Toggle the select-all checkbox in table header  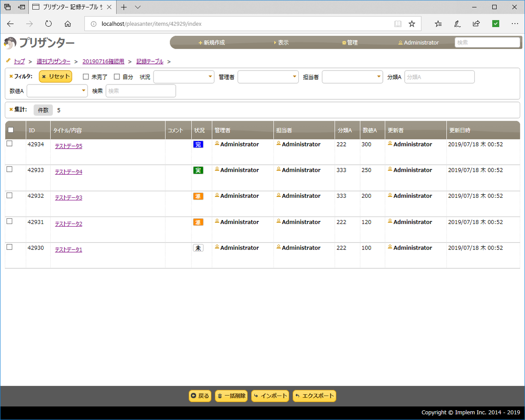click(11, 130)
